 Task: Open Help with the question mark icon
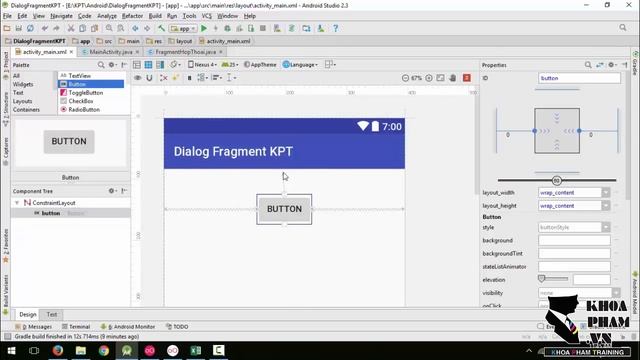[336, 28]
